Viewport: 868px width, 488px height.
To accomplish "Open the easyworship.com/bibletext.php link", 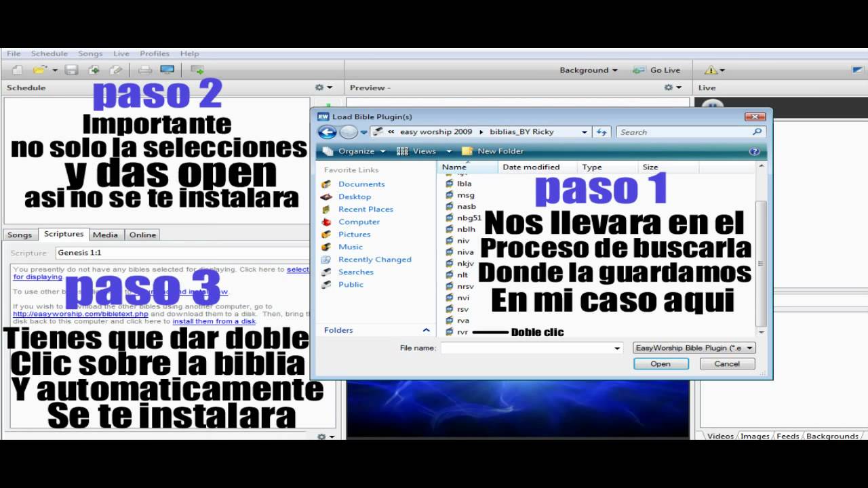I will 81,314.
